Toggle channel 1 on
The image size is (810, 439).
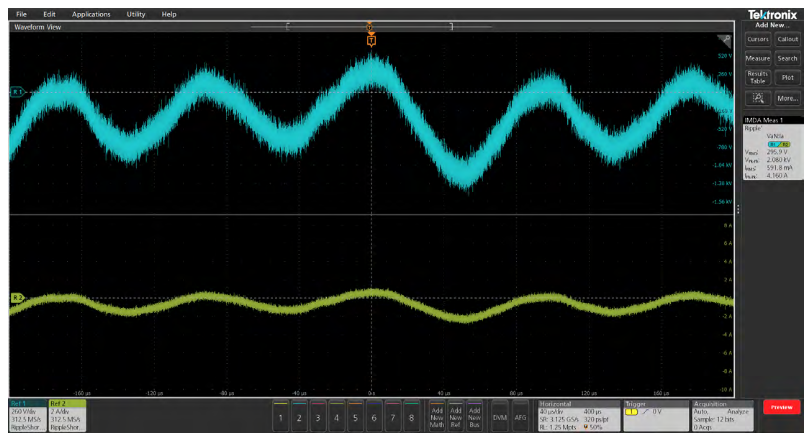(282, 416)
